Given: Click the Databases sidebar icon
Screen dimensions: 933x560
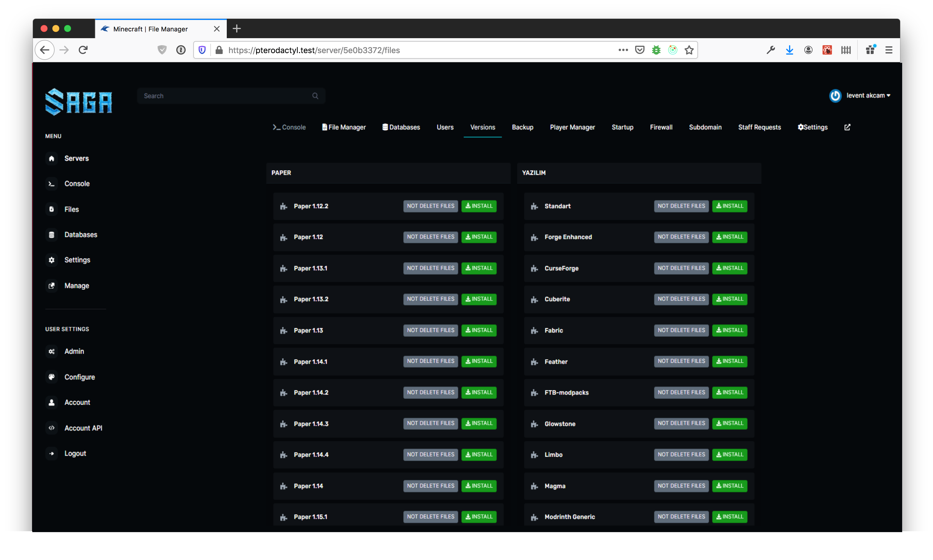Looking at the screenshot, I should coord(52,235).
